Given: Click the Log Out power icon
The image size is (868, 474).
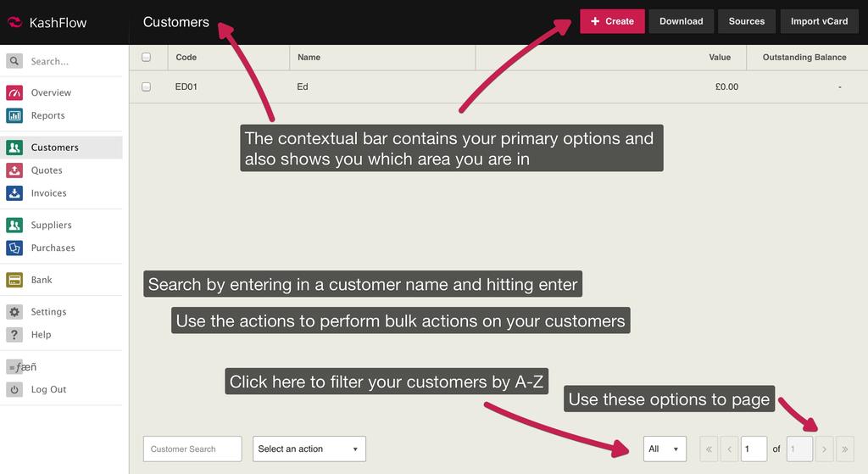Looking at the screenshot, I should click(14, 390).
